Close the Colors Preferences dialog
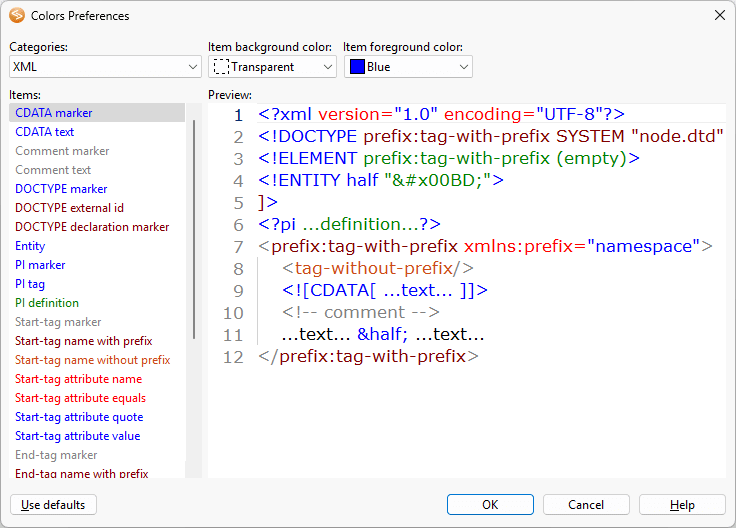 pos(720,15)
